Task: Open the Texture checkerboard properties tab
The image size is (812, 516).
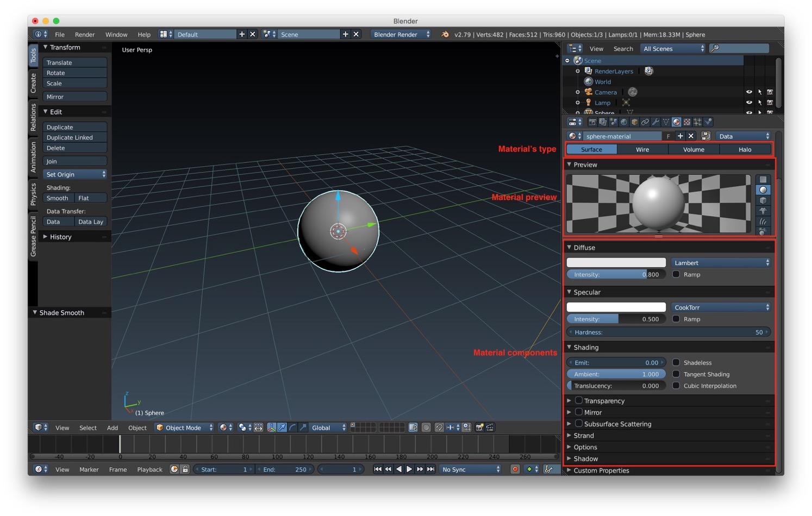Action: [x=687, y=122]
